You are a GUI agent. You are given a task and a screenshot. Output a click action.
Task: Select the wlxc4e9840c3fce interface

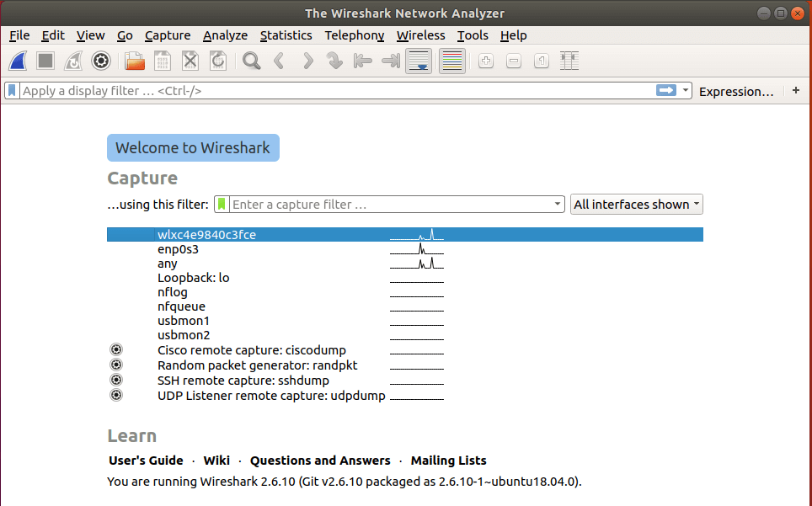[x=405, y=234]
